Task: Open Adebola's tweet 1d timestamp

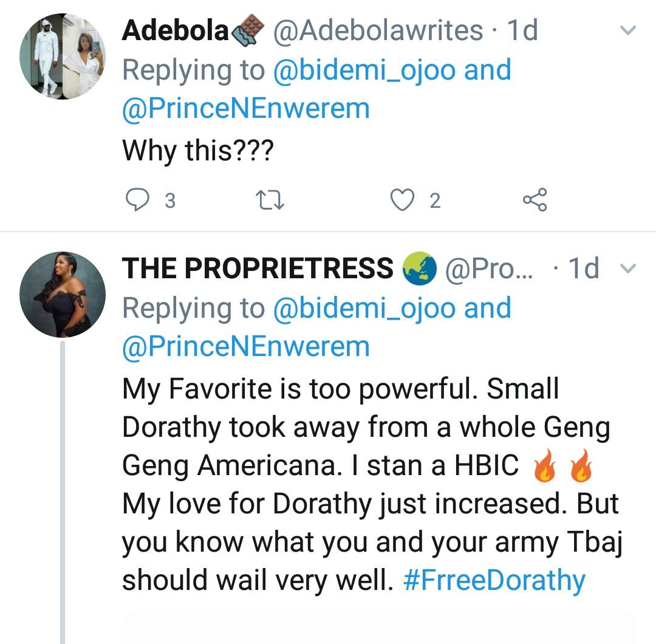Action: click(522, 30)
